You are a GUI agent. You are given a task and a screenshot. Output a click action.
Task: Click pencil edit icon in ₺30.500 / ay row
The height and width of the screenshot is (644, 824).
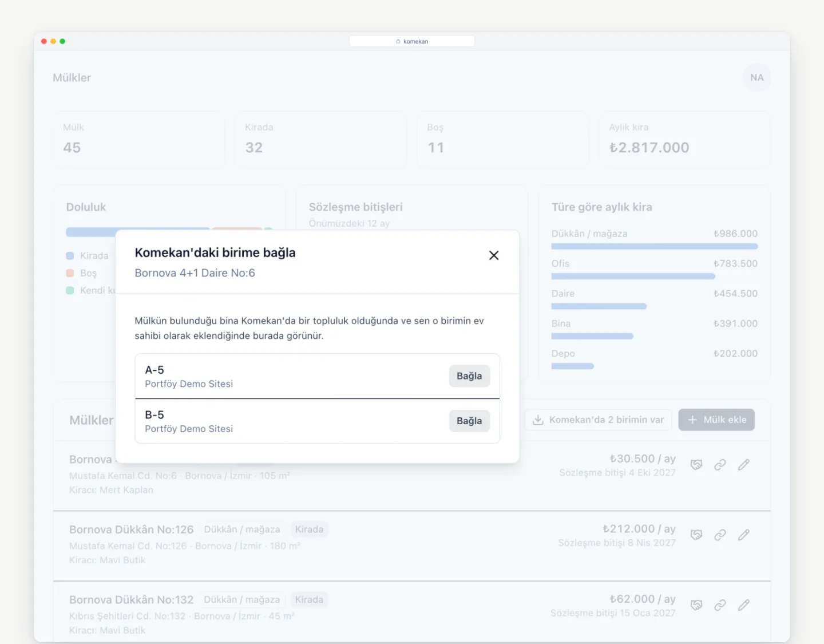point(743,465)
